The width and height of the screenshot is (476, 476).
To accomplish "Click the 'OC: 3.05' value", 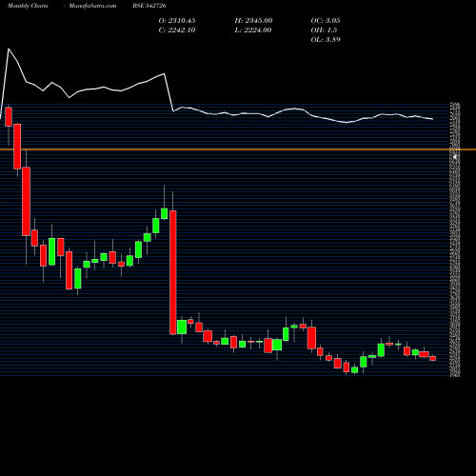I will tap(326, 21).
